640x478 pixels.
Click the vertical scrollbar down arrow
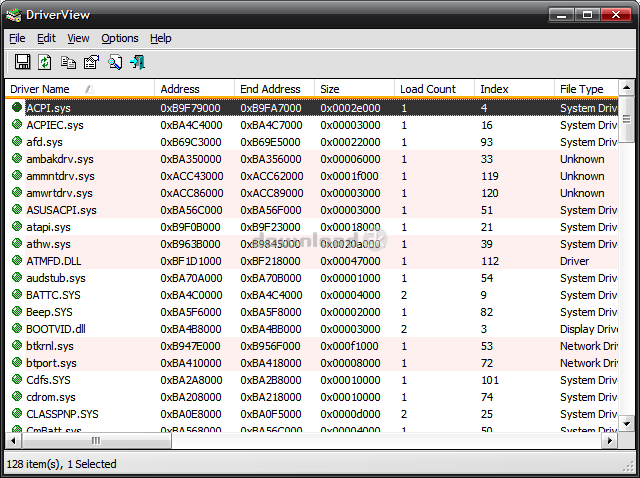tap(627, 424)
